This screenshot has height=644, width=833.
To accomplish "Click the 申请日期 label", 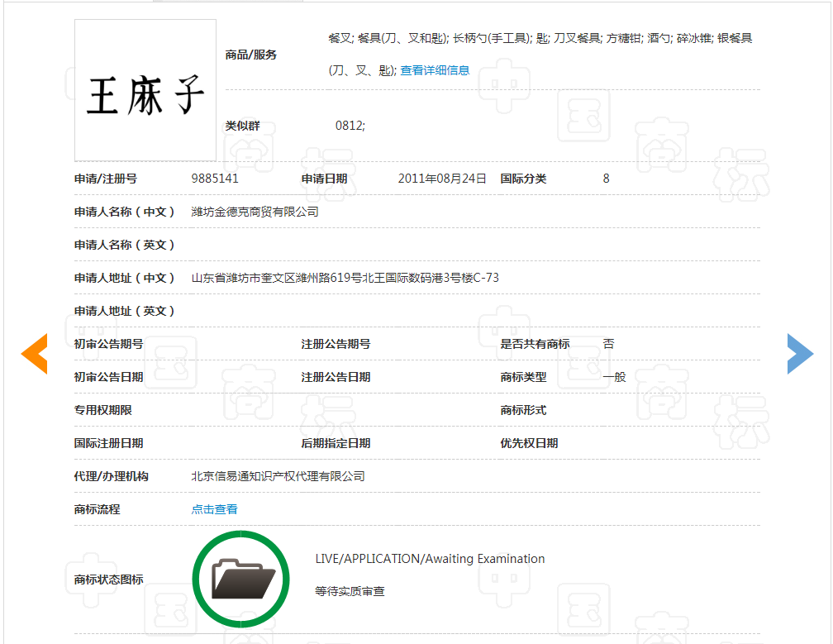I will 324,179.
